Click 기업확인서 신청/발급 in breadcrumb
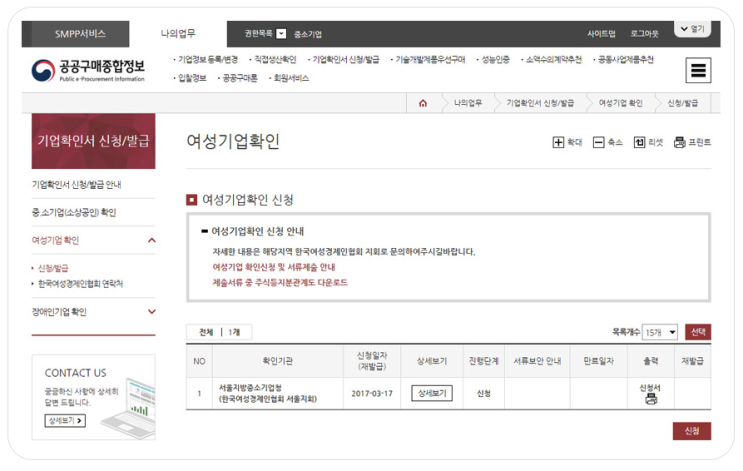This screenshot has width=743, height=471. [x=540, y=103]
